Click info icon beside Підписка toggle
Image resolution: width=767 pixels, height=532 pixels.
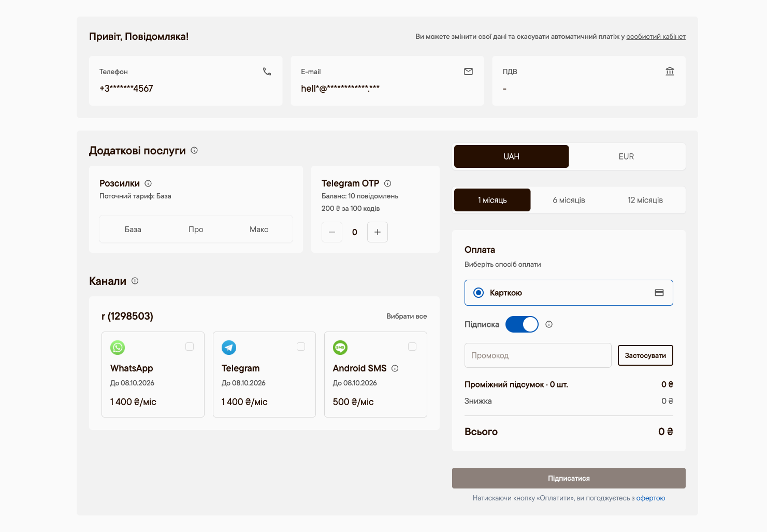[549, 324]
